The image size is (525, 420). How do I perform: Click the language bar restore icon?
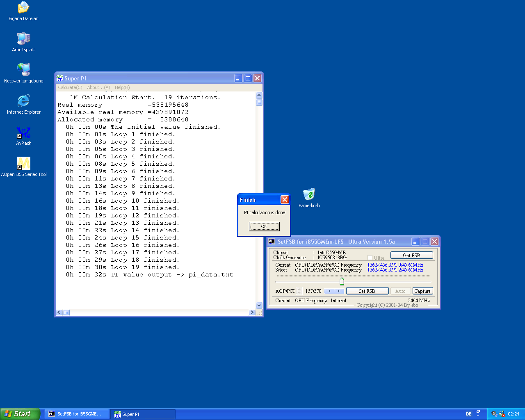point(478,411)
